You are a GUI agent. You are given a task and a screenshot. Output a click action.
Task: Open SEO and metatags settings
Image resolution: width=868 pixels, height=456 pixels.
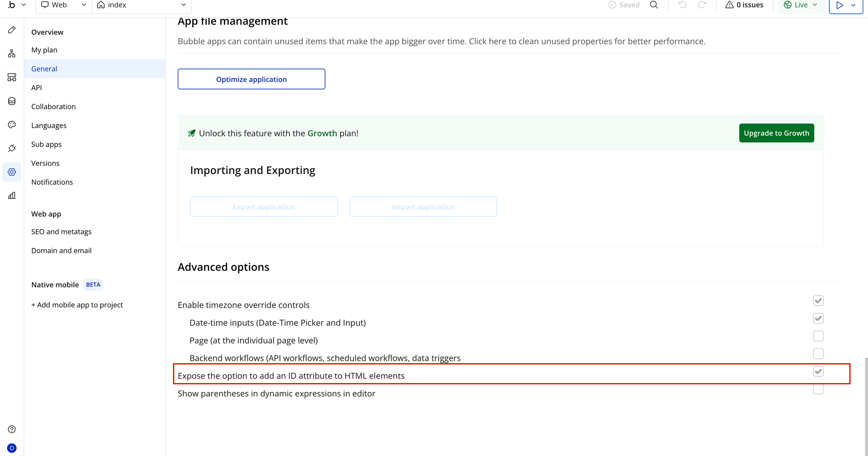tap(61, 232)
